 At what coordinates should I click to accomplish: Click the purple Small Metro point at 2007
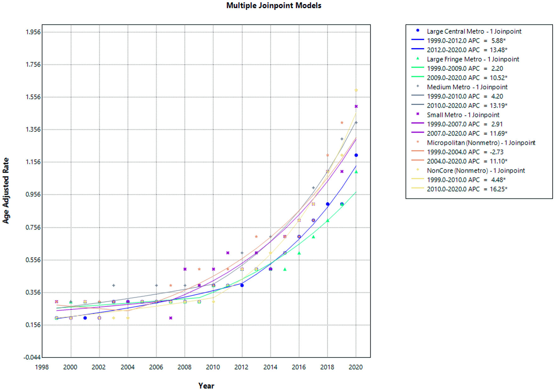tap(171, 318)
